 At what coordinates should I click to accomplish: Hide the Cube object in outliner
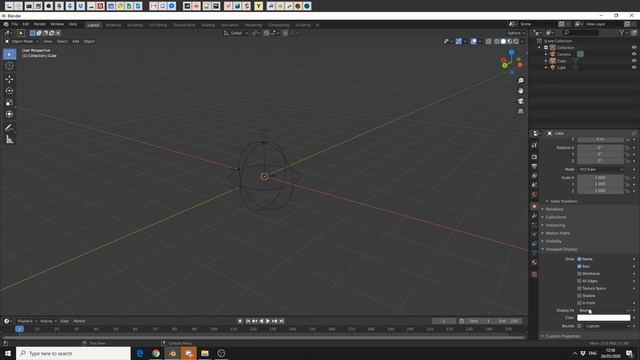click(x=634, y=61)
